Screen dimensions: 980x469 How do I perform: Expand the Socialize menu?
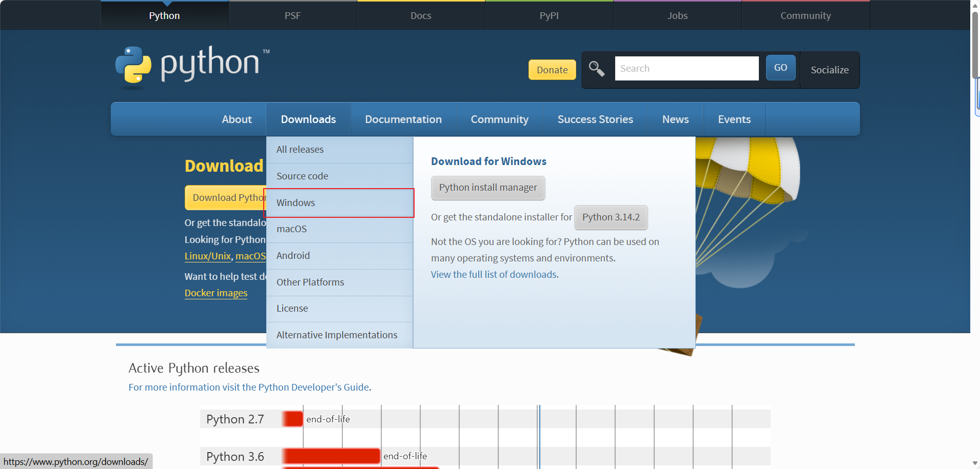830,70
